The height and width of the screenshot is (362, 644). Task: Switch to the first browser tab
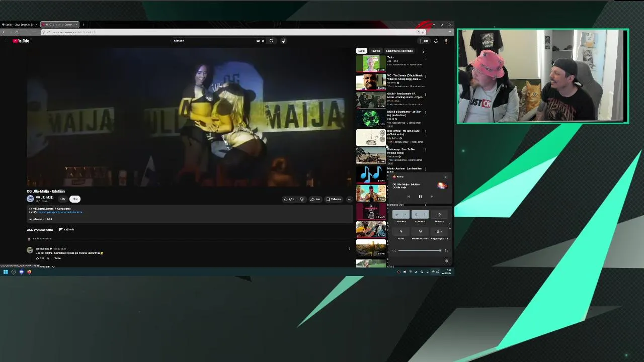click(x=19, y=24)
